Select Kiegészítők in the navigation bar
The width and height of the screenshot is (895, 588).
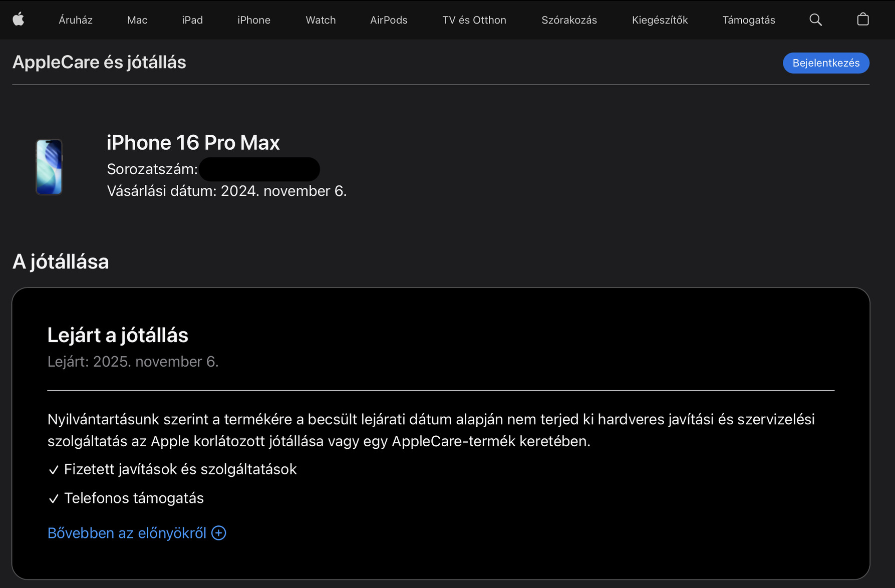[660, 20]
